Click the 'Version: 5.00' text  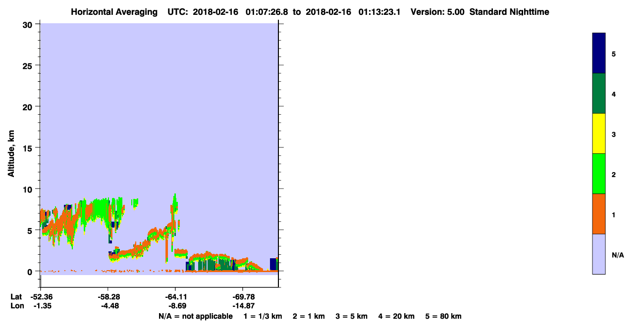[x=437, y=12]
